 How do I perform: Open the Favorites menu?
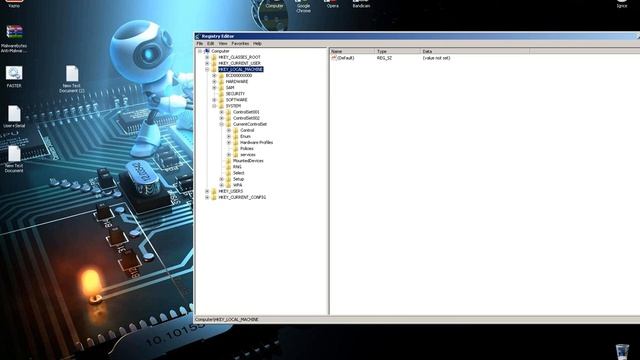240,43
